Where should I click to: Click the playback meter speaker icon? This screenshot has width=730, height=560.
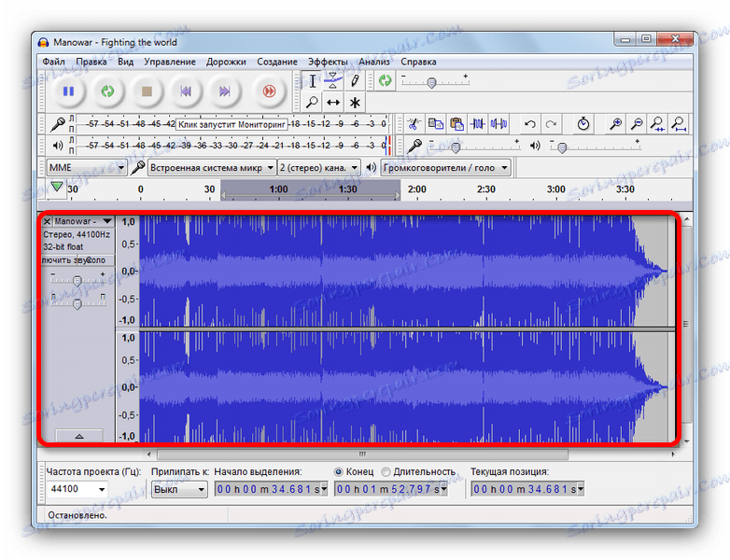pos(58,146)
